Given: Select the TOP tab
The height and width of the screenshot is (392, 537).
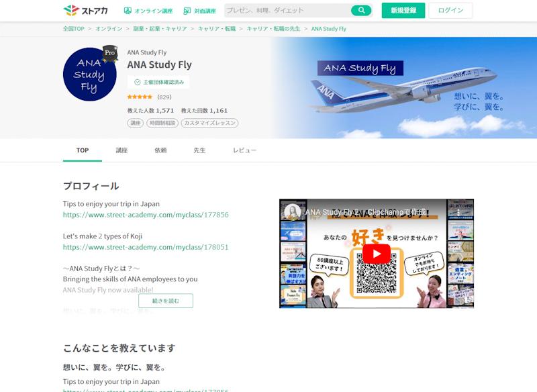Looking at the screenshot, I should click(83, 150).
